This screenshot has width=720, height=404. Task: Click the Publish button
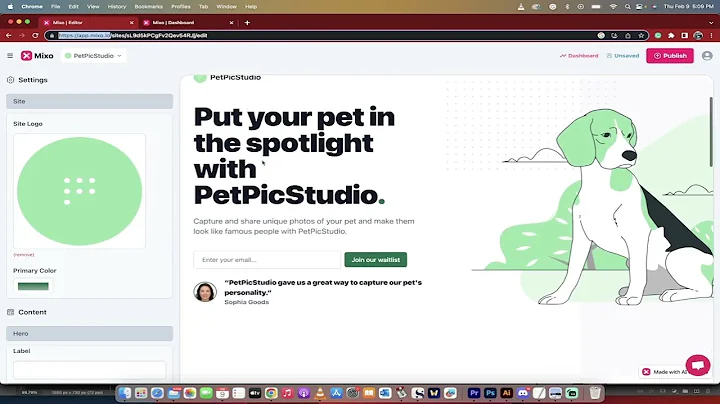pos(670,56)
